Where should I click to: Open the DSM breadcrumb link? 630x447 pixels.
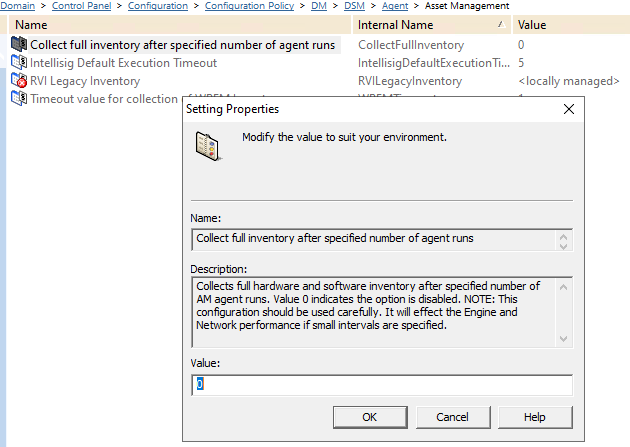tap(354, 6)
